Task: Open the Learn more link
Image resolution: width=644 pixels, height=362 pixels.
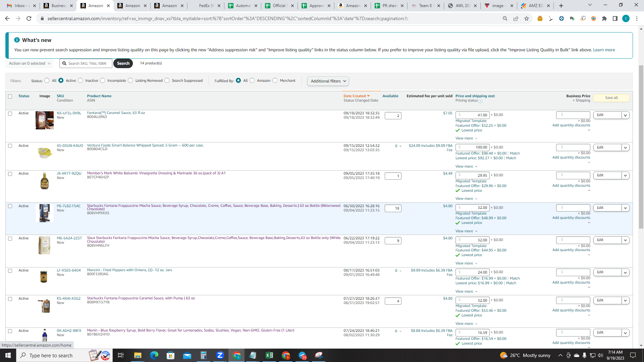Action: tap(604, 50)
